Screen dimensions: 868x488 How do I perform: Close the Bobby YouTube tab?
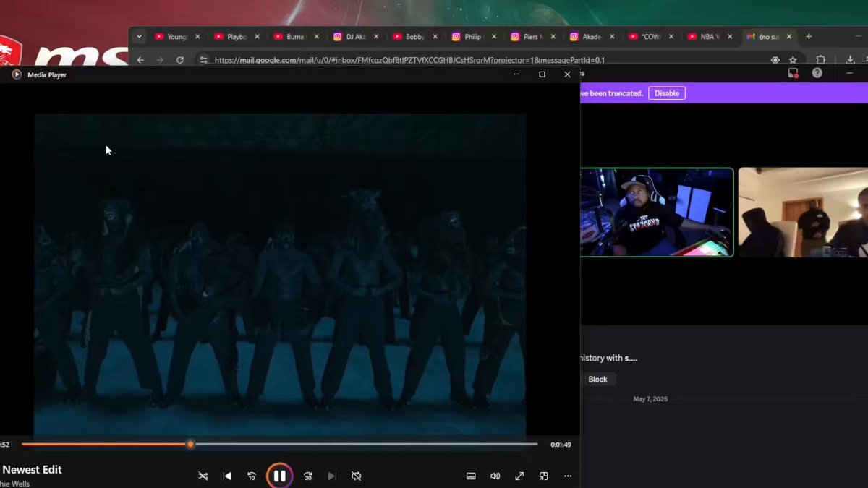(x=435, y=37)
